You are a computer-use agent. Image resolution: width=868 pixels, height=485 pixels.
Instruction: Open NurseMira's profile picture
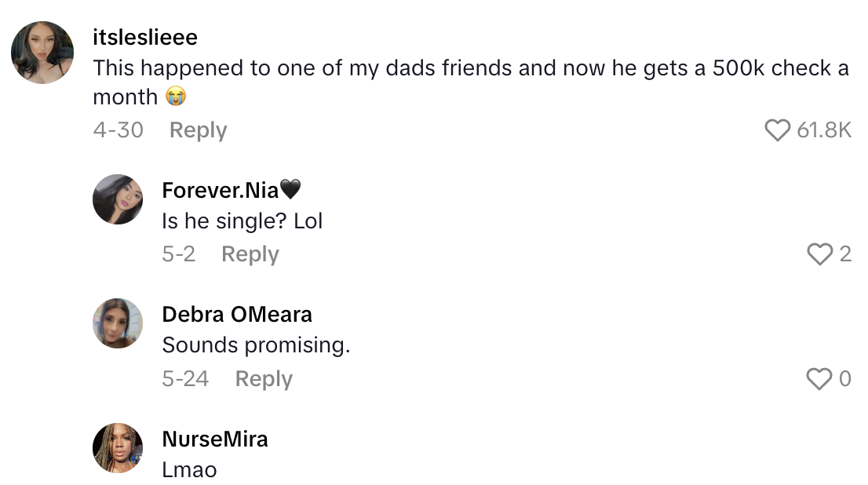pyautogui.click(x=118, y=448)
